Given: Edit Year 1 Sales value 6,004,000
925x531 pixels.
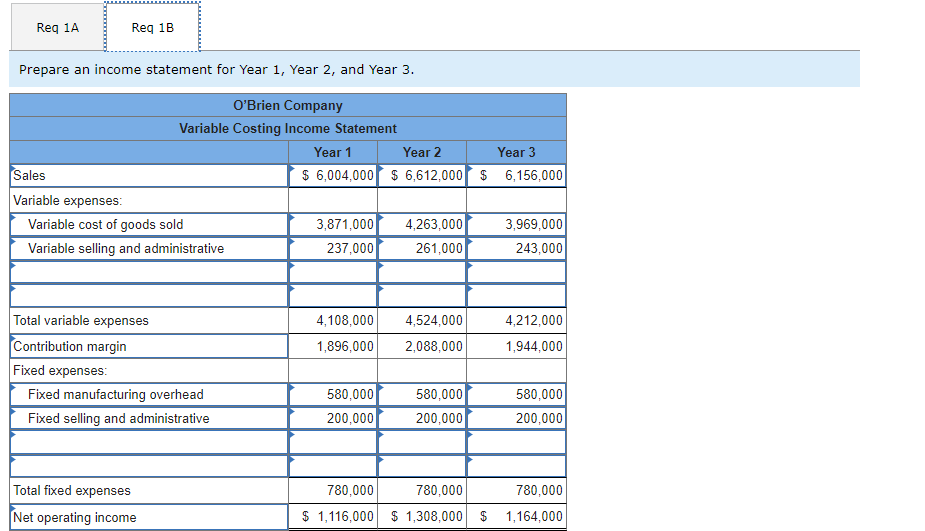Looking at the screenshot, I should coord(333,176).
